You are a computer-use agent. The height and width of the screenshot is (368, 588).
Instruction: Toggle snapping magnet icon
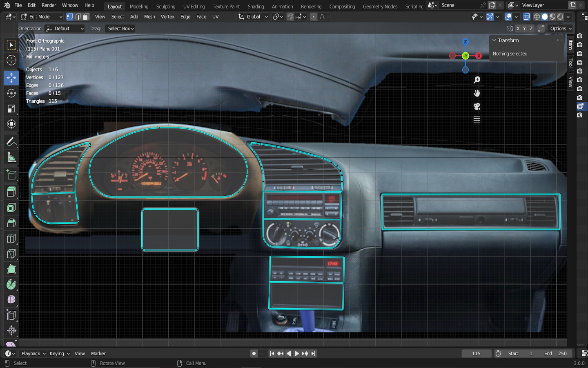[x=290, y=17]
